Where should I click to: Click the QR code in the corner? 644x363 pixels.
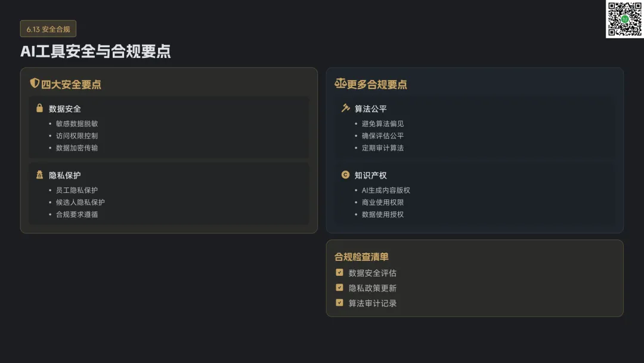624,19
